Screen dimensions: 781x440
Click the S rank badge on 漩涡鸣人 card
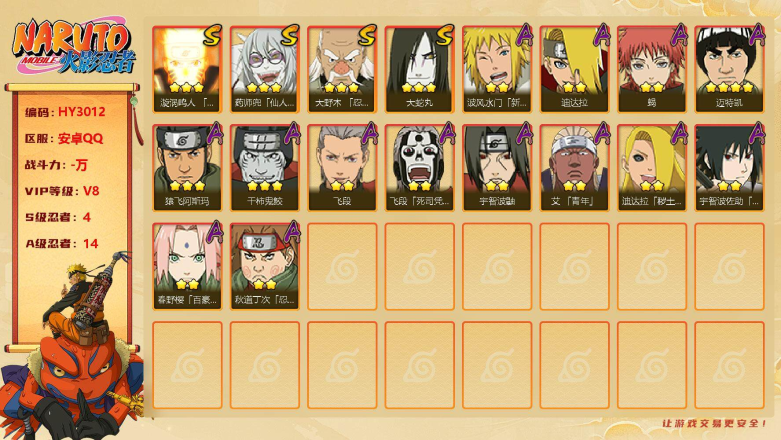click(212, 35)
